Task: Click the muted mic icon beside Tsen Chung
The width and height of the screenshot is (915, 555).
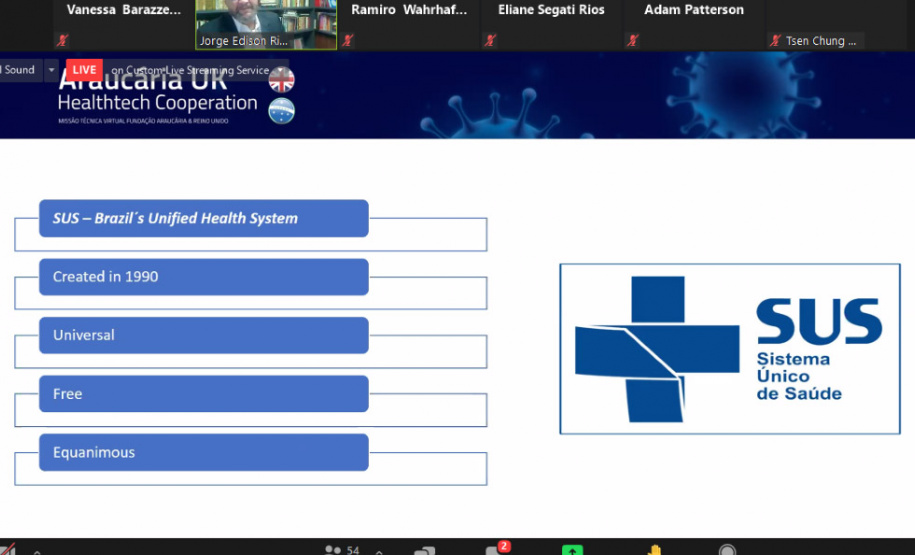Action: [776, 41]
